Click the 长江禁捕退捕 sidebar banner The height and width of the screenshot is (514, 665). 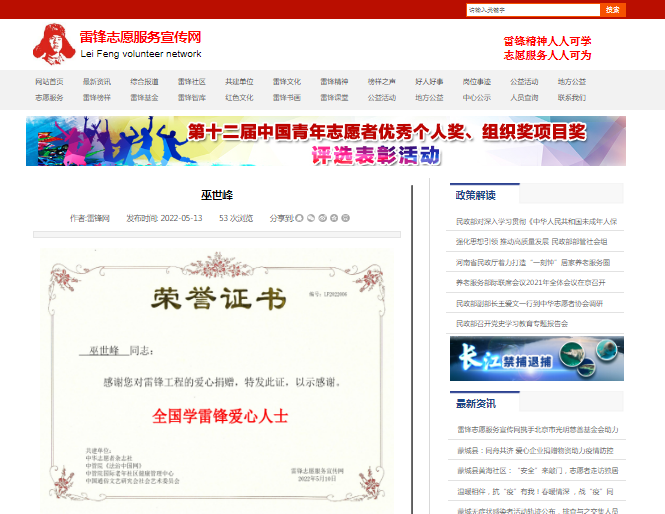537,359
